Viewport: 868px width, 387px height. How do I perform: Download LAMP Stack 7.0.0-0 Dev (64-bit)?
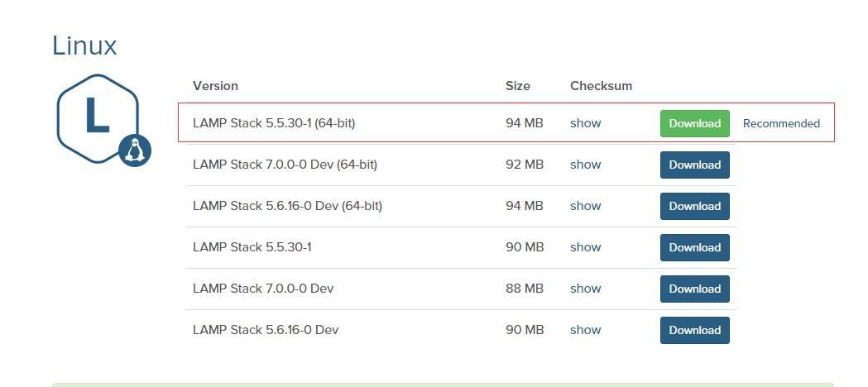point(695,165)
